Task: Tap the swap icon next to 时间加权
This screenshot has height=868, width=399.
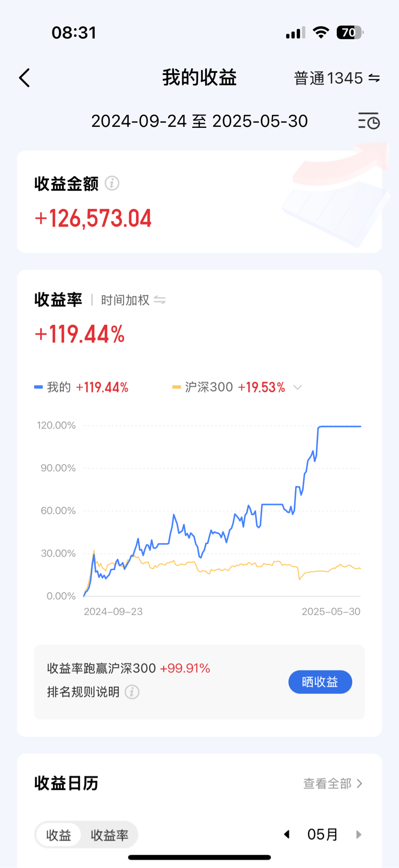Action: (x=159, y=300)
